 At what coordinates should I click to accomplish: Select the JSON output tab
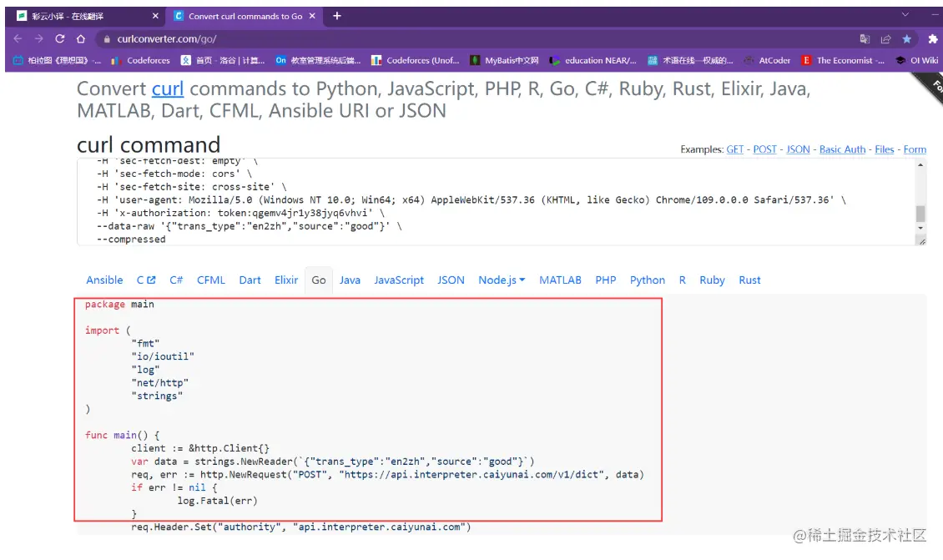(x=451, y=280)
